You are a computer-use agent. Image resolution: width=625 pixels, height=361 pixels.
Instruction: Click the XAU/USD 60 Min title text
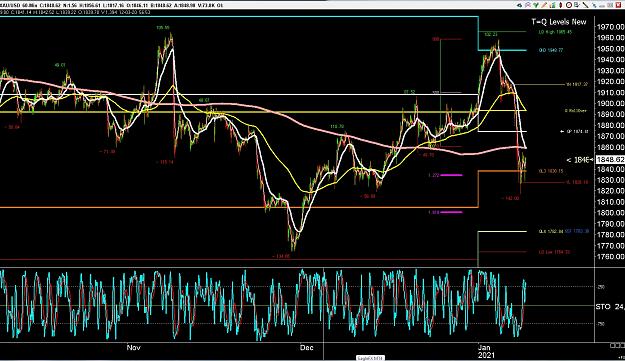[18, 5]
